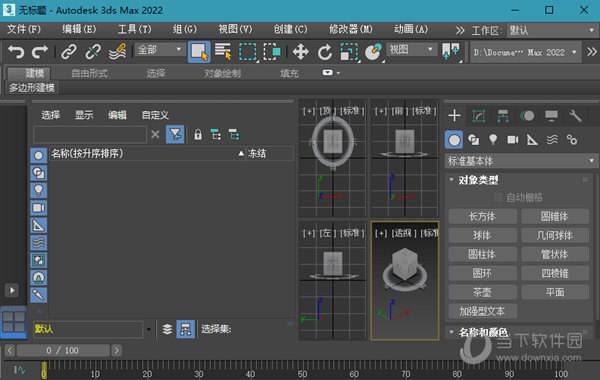
Task: Toggle geometry display filter in Scene Explorer
Action: (x=39, y=155)
